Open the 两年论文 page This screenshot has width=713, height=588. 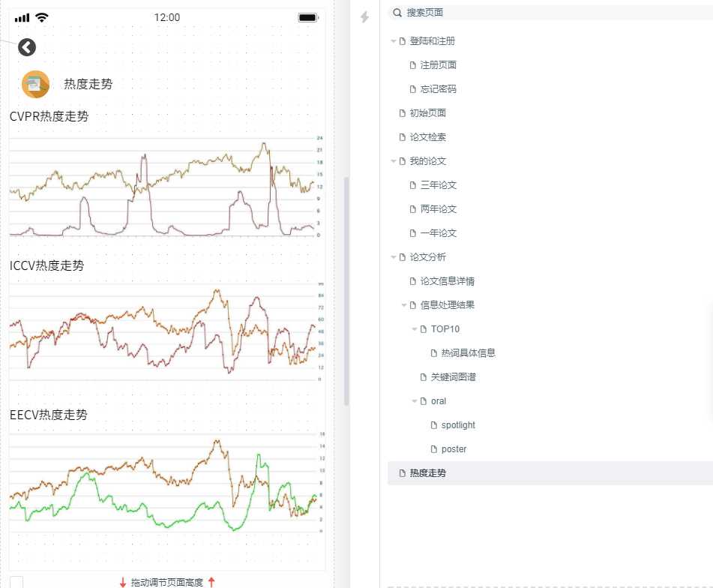tap(439, 209)
